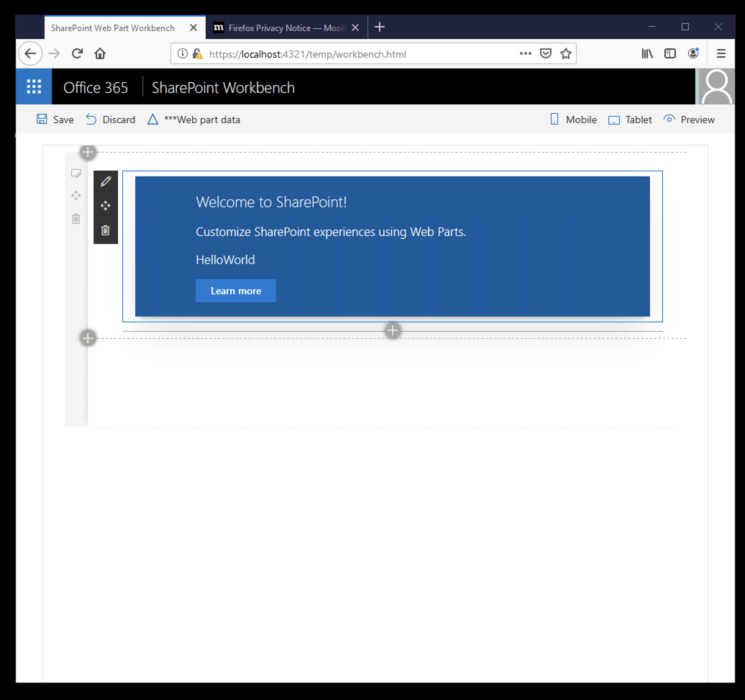This screenshot has width=745, height=700.
Task: Open the Library panel icon
Action: [647, 54]
